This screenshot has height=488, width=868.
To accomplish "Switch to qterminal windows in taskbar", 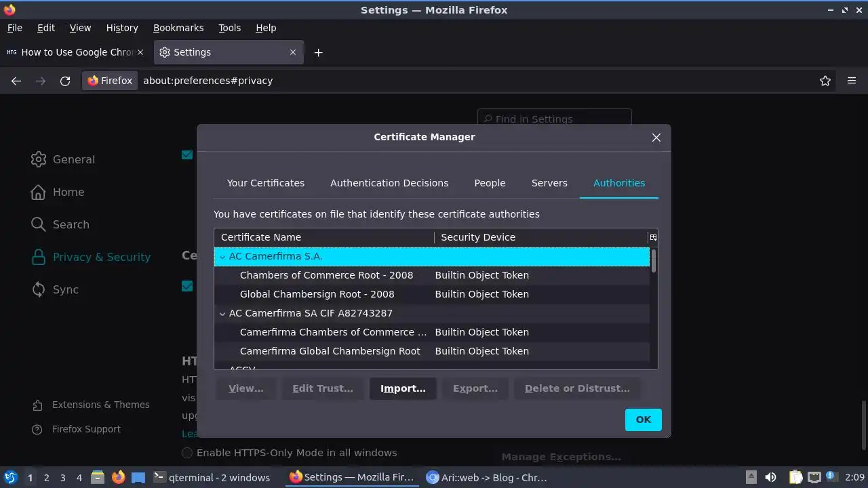I will pos(212,477).
